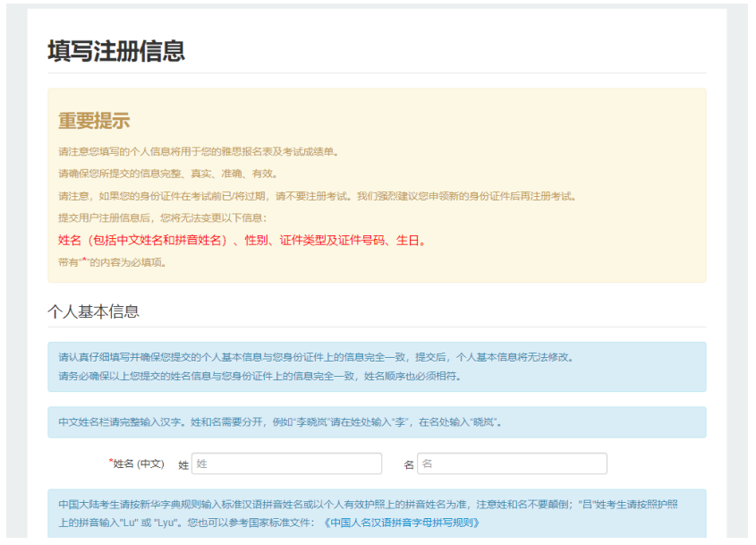Click the 填写注册信息 page heading
The image size is (756, 545).
click(116, 51)
